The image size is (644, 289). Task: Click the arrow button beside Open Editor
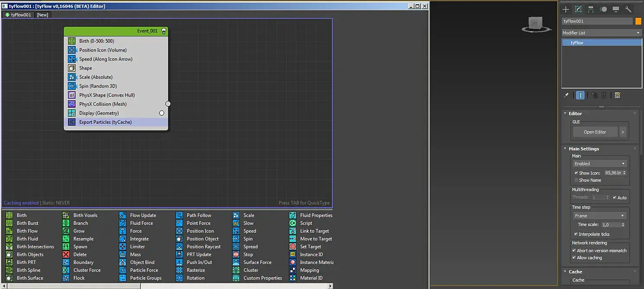623,132
